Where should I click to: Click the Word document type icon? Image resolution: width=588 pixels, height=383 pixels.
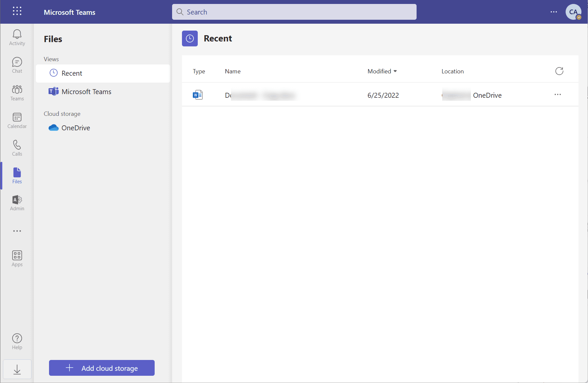198,95
